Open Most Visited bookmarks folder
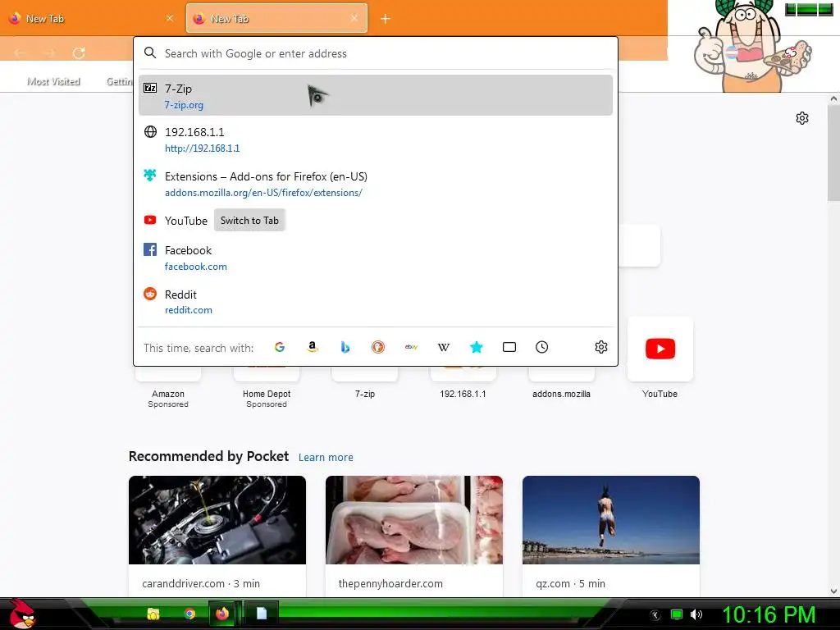This screenshot has height=630, width=840. coord(53,81)
